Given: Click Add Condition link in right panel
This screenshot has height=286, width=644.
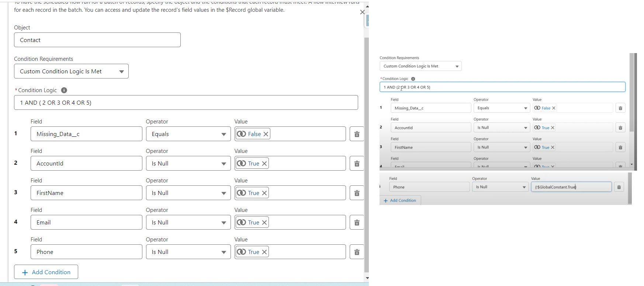Looking at the screenshot, I should (400, 200).
